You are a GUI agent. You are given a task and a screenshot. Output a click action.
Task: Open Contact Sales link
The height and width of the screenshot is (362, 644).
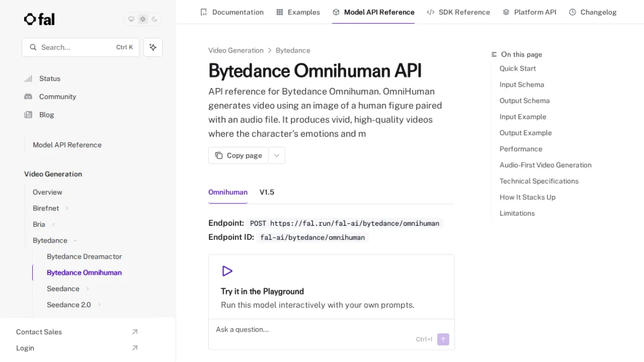click(39, 332)
